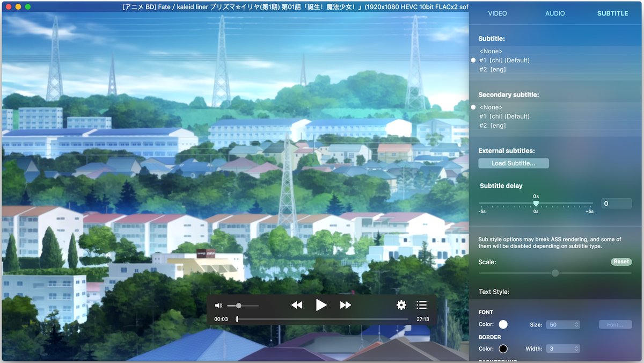Click the Load Subtitle... button

click(513, 163)
